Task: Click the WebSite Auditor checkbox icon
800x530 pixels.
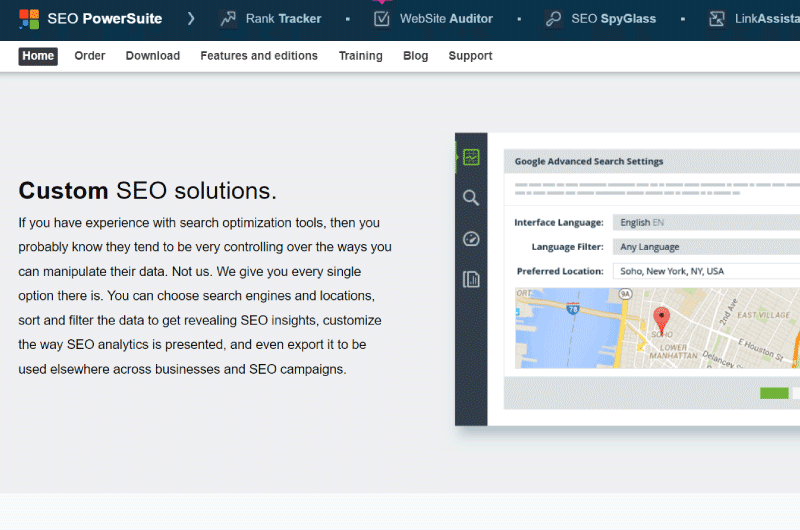Action: pos(382,19)
